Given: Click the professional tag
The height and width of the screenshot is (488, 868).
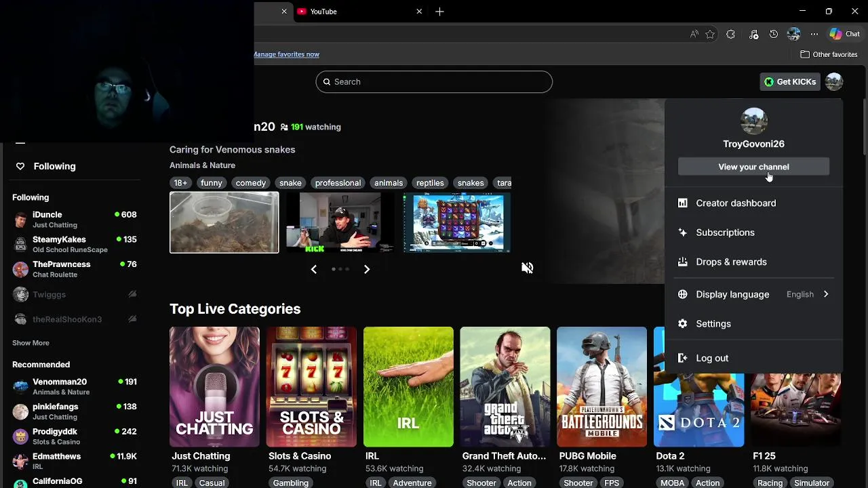Looking at the screenshot, I should coord(338,183).
